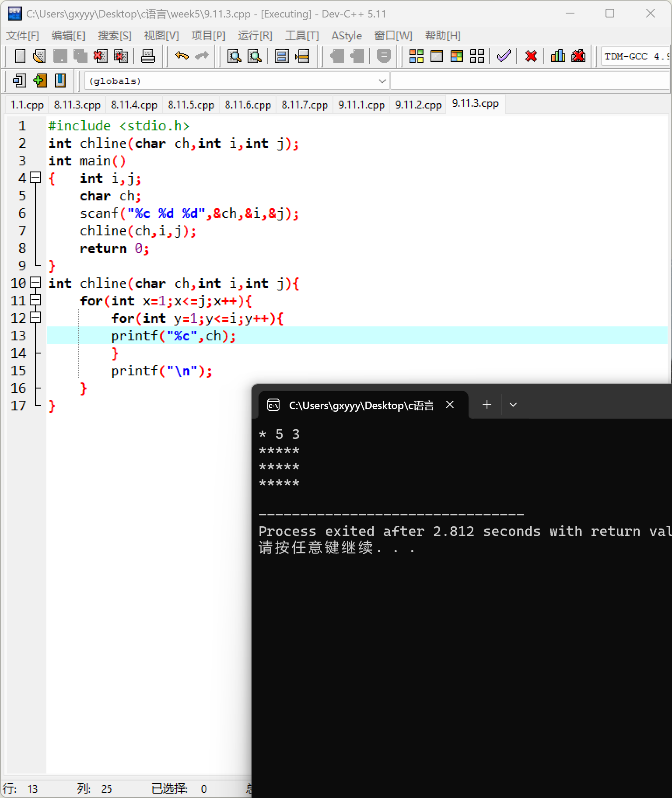Click the indent left grey arrow icon
This screenshot has width=672, height=798.
[x=337, y=56]
